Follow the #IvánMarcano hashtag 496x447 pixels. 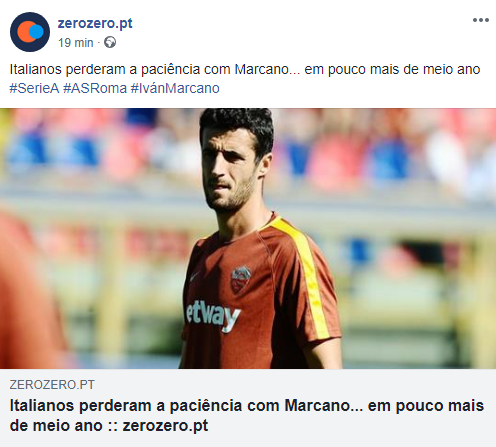[x=175, y=88]
